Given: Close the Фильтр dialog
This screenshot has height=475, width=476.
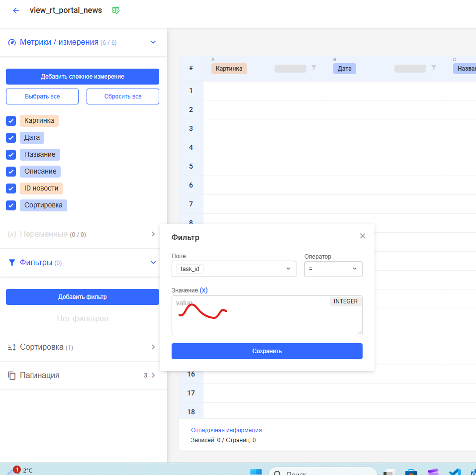Looking at the screenshot, I should coord(363,236).
